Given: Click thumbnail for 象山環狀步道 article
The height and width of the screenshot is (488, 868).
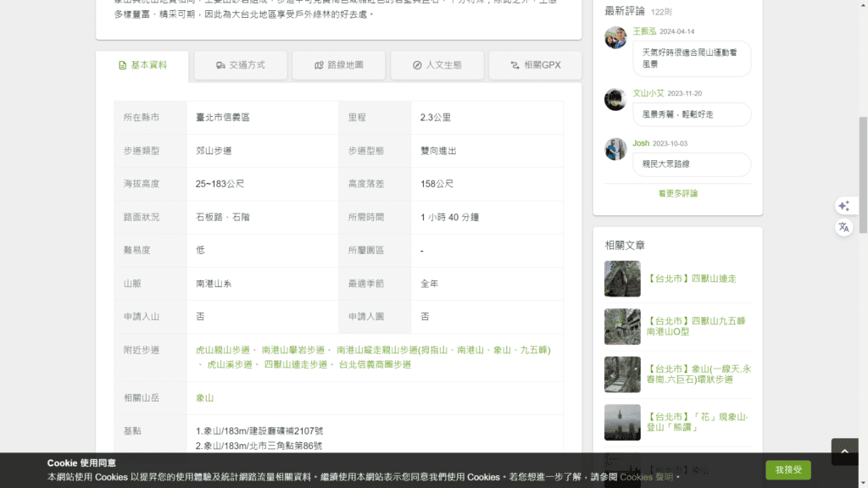Looking at the screenshot, I should (x=622, y=374).
